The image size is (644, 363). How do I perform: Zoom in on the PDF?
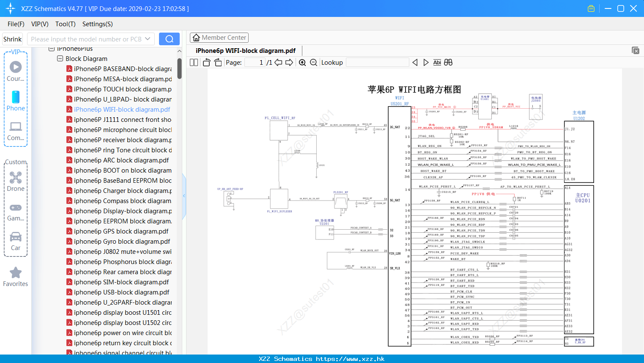[302, 62]
